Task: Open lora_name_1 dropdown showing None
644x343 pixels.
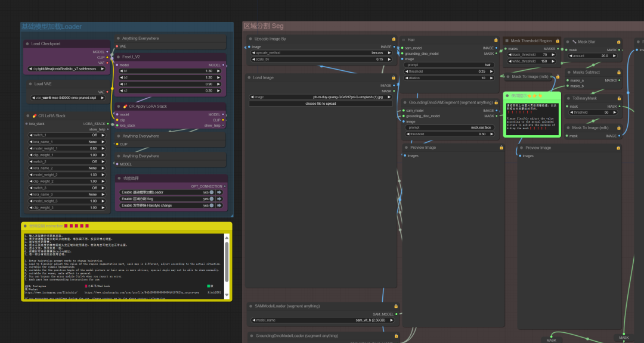Action: (x=67, y=142)
